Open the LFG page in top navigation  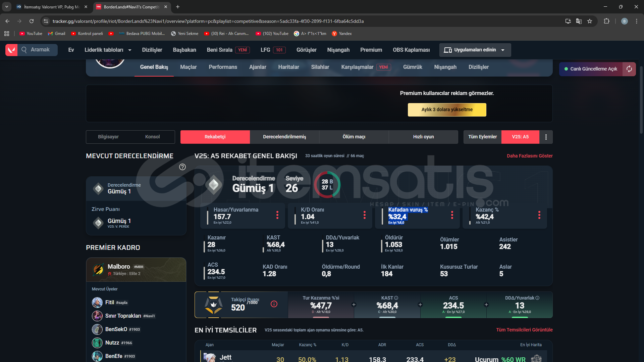point(273,50)
